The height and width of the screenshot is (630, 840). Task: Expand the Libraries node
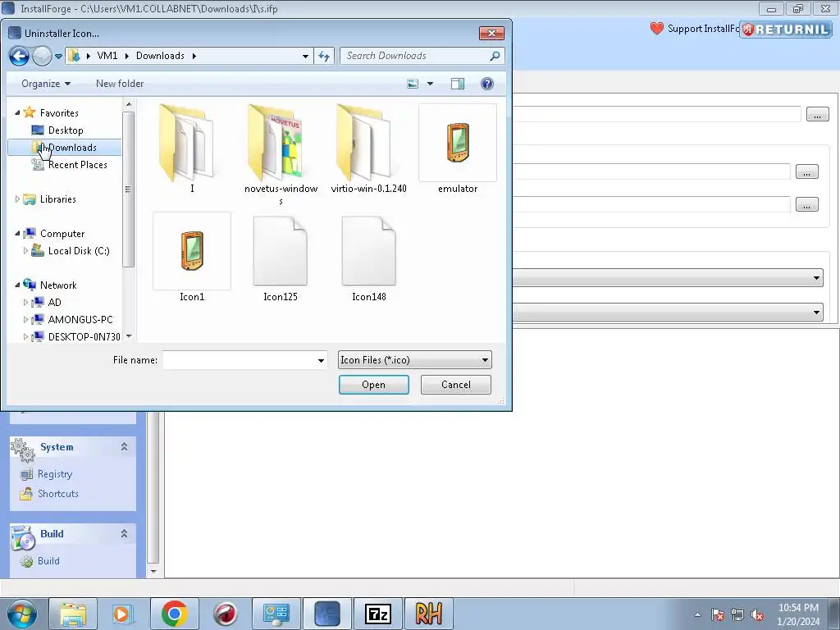(x=17, y=199)
